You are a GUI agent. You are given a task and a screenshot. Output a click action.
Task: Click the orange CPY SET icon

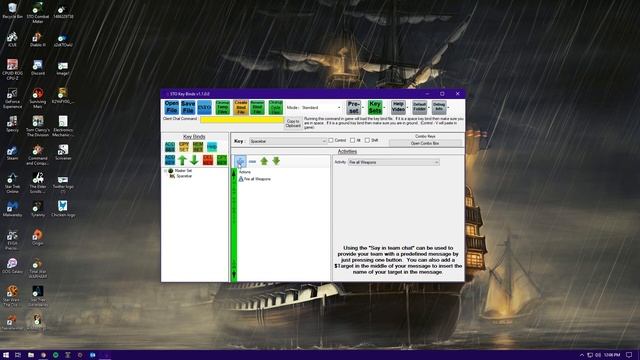tap(184, 147)
